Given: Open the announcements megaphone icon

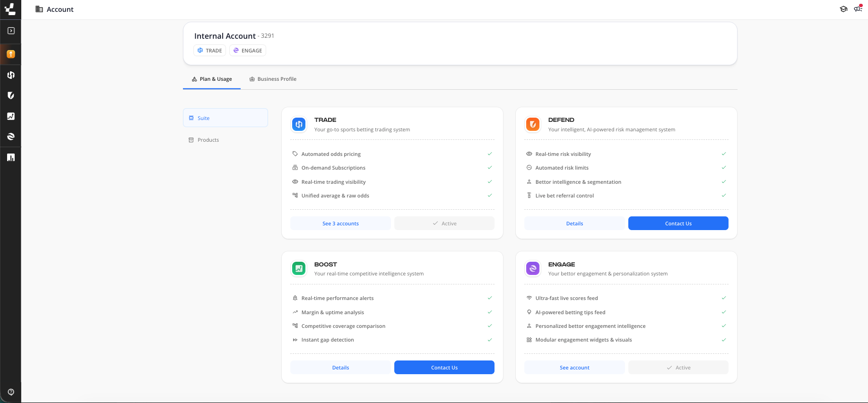Looking at the screenshot, I should tap(858, 9).
